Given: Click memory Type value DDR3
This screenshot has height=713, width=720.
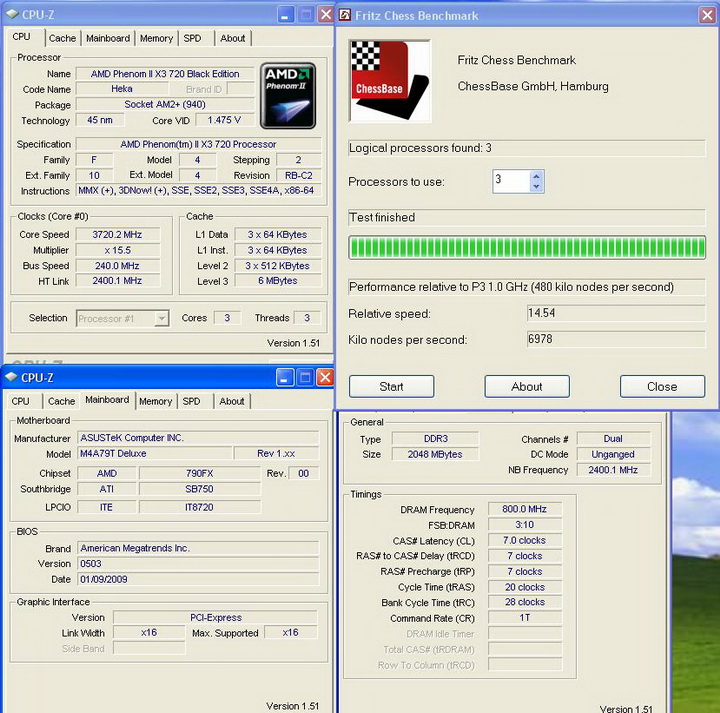Looking at the screenshot, I should [435, 438].
